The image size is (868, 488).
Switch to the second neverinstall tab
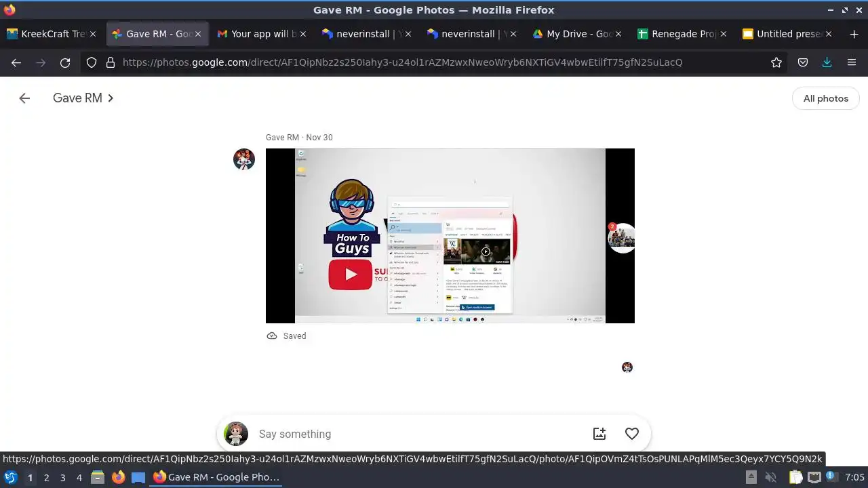[x=471, y=34]
